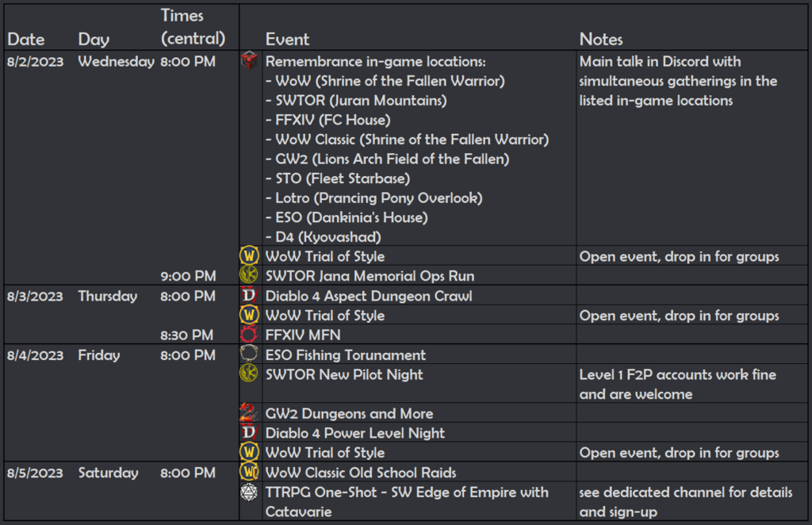Click the dice icon beside TTRPG One-Shot

pos(249,492)
